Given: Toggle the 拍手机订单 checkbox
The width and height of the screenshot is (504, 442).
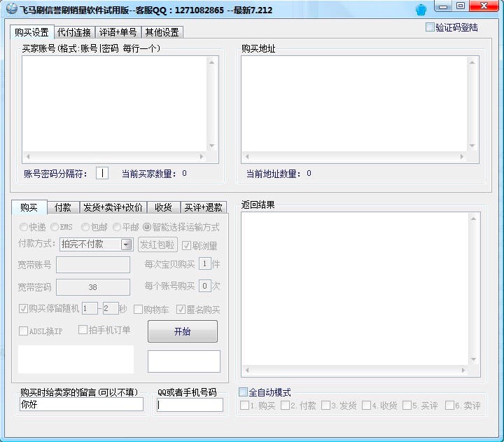Looking at the screenshot, I should click(83, 330).
